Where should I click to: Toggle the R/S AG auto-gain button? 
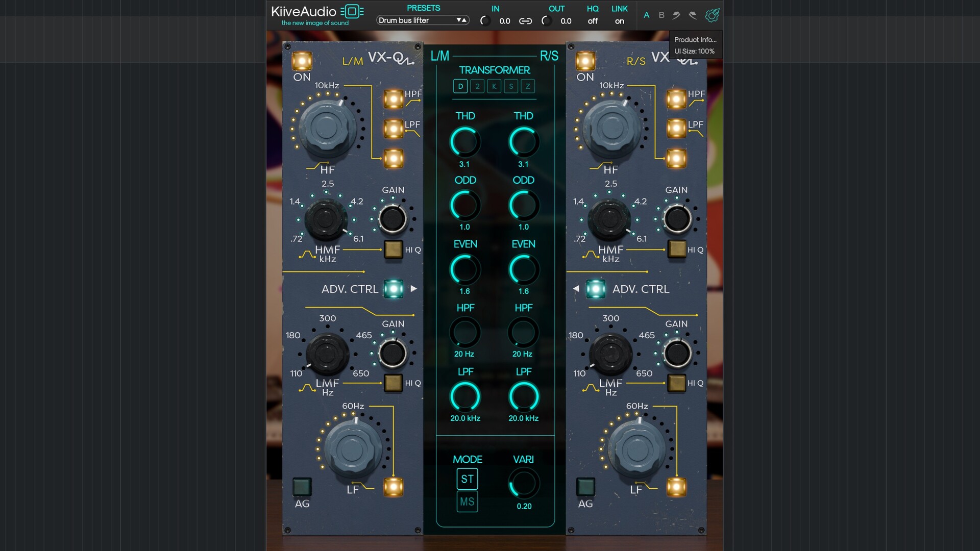click(585, 487)
